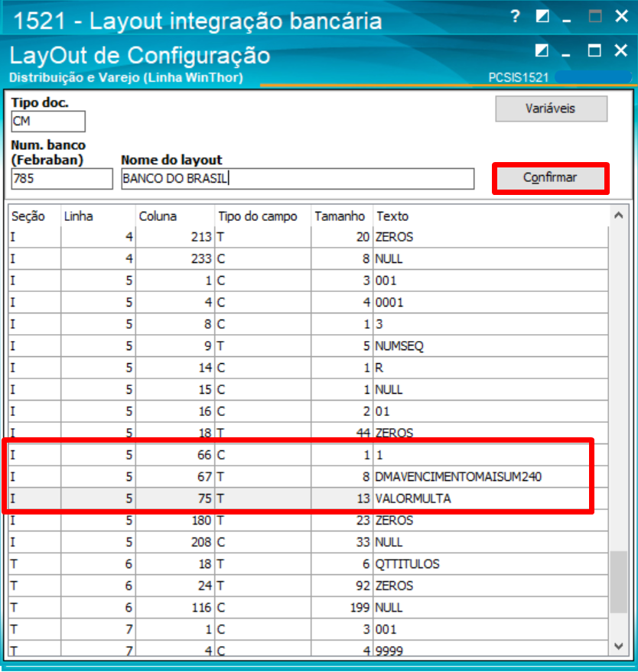Select the NUMSEQ row in the grid

[x=306, y=346]
